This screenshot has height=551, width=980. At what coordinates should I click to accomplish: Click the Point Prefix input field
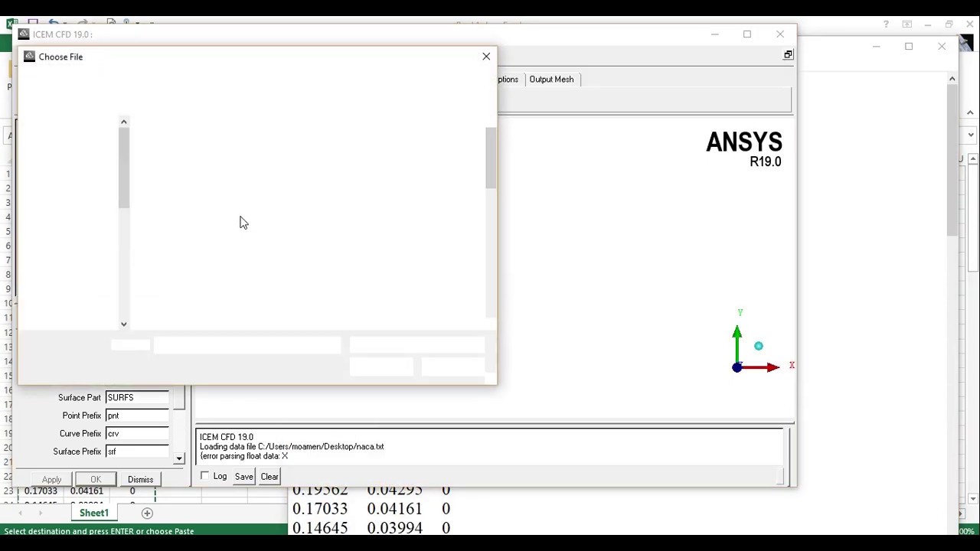click(x=137, y=416)
